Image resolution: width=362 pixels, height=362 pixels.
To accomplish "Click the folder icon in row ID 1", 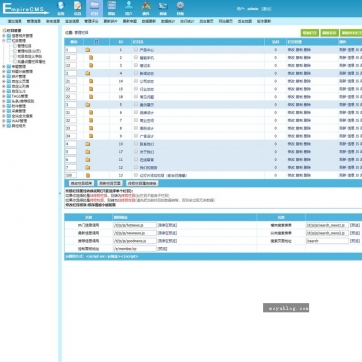I will pyautogui.click(x=88, y=50).
